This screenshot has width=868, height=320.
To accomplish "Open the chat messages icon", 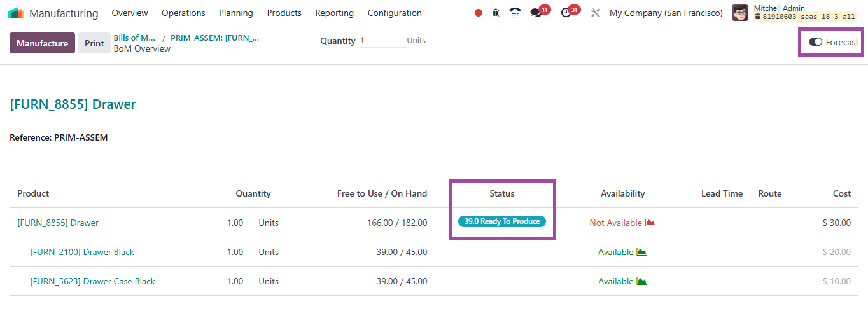I will [536, 13].
